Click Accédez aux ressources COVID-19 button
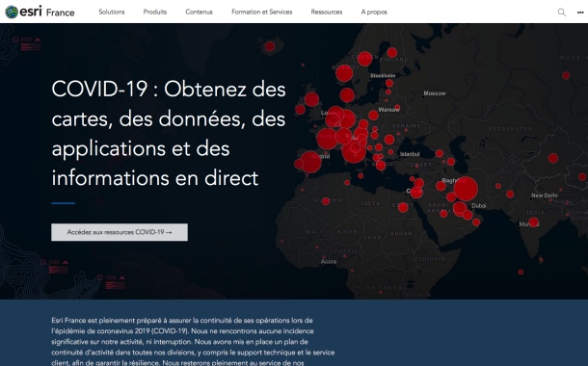The height and width of the screenshot is (366, 588). pyautogui.click(x=120, y=232)
